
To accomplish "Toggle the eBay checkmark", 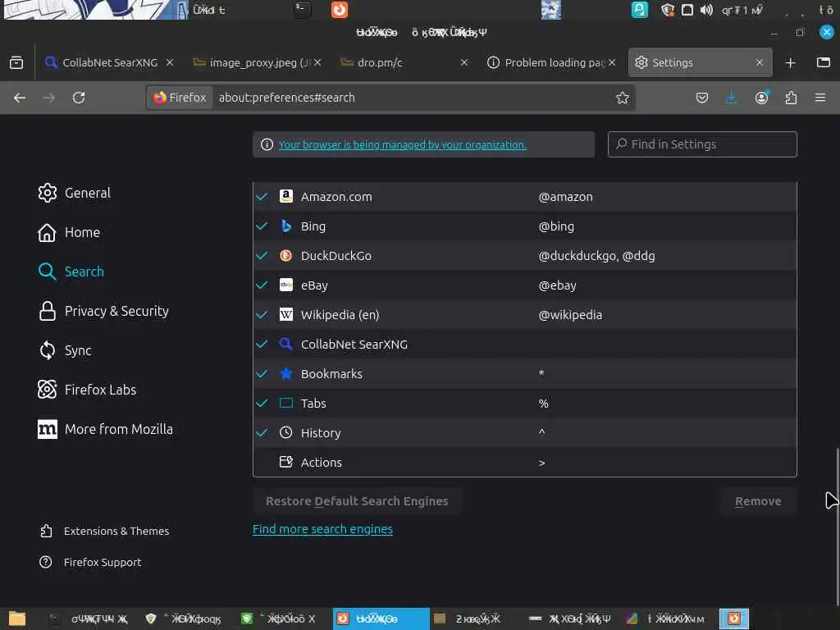I will [x=262, y=285].
